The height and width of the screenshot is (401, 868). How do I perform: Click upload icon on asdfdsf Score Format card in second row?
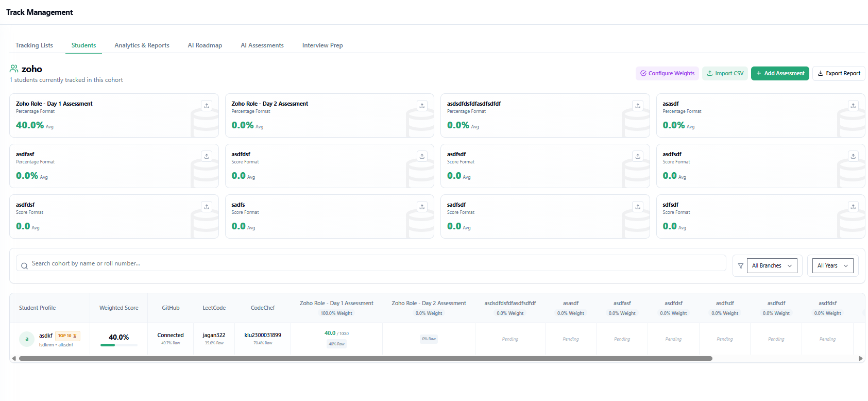pyautogui.click(x=422, y=156)
